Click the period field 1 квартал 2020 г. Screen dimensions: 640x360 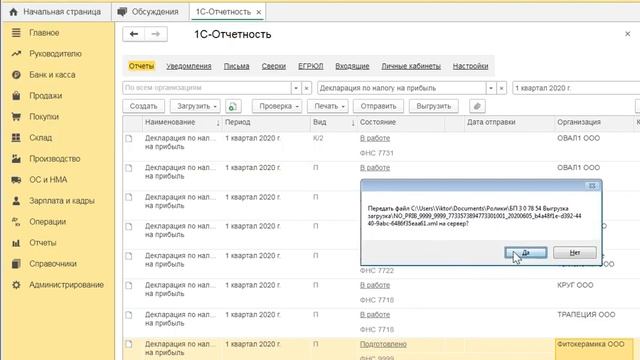click(x=576, y=88)
